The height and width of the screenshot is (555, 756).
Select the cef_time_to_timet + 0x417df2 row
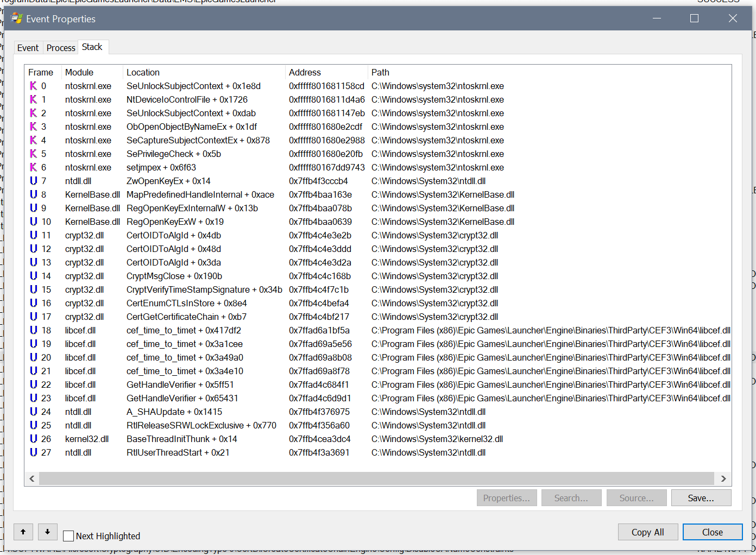point(378,330)
